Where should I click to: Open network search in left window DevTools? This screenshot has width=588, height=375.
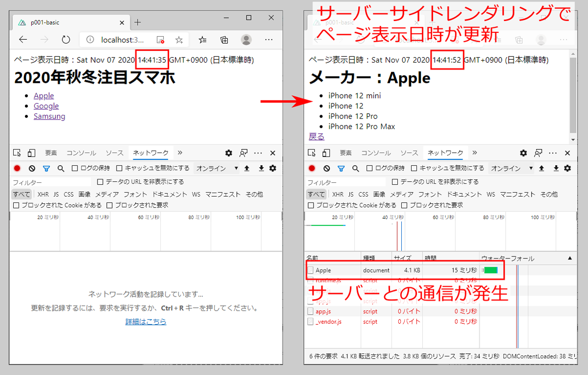pyautogui.click(x=61, y=168)
